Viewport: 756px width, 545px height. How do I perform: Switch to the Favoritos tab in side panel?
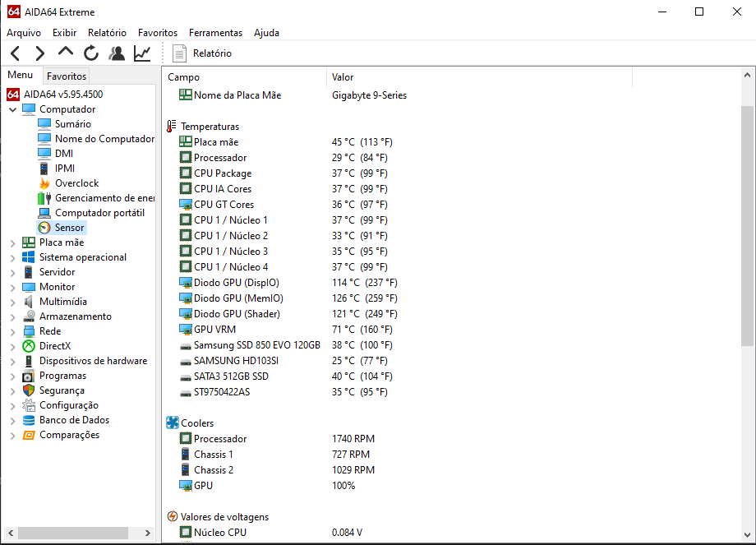67,76
